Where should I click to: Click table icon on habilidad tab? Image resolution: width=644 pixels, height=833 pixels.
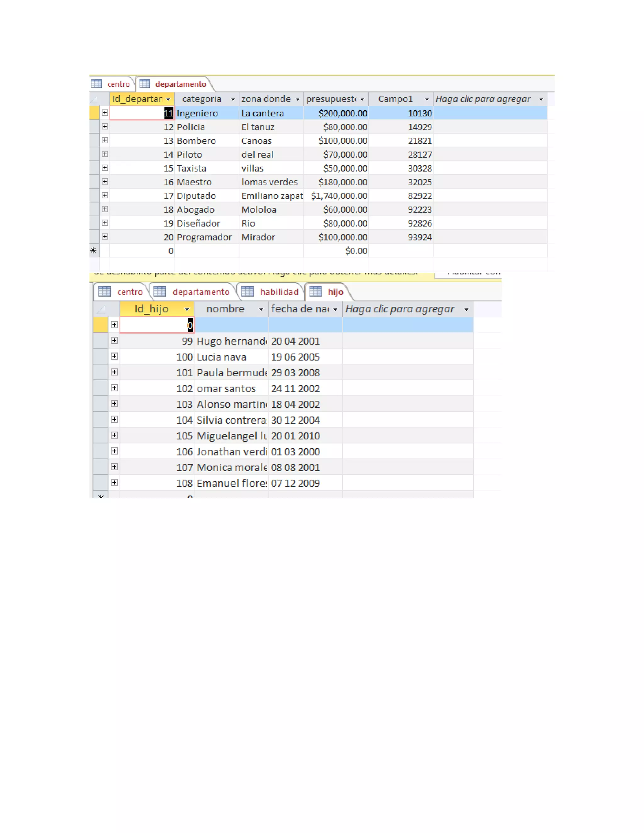click(x=247, y=292)
